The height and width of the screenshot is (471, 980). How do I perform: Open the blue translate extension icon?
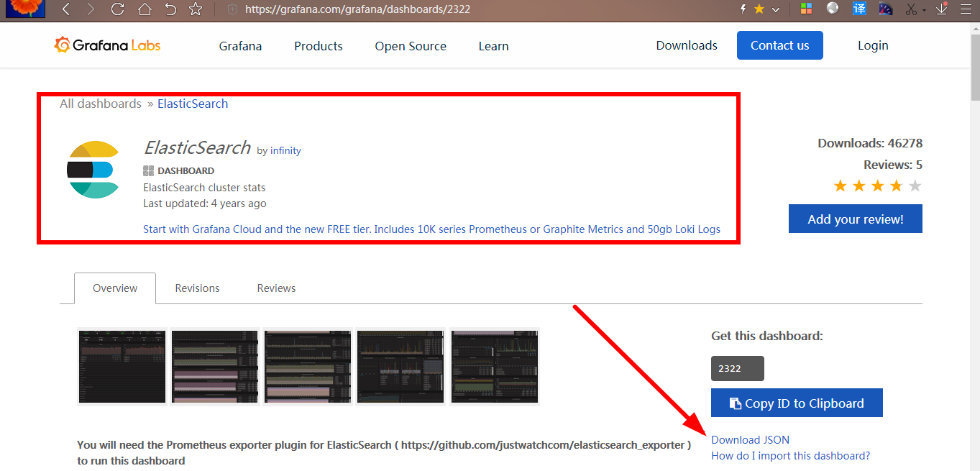tap(859, 9)
